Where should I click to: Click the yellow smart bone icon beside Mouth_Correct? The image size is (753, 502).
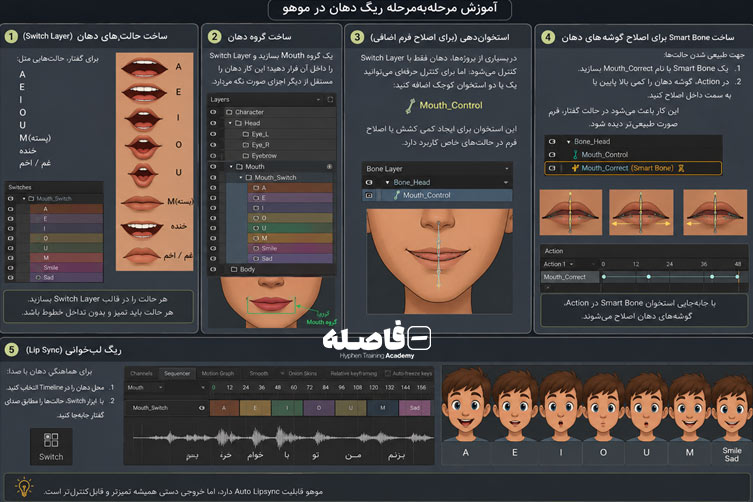(x=575, y=168)
